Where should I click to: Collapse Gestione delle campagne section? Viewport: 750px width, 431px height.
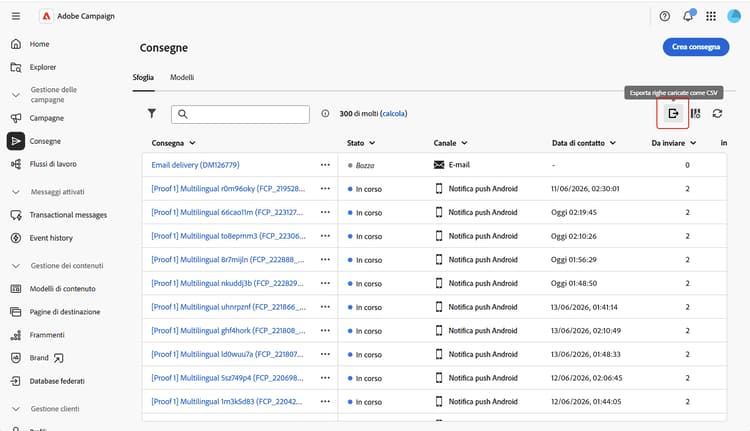(x=16, y=95)
